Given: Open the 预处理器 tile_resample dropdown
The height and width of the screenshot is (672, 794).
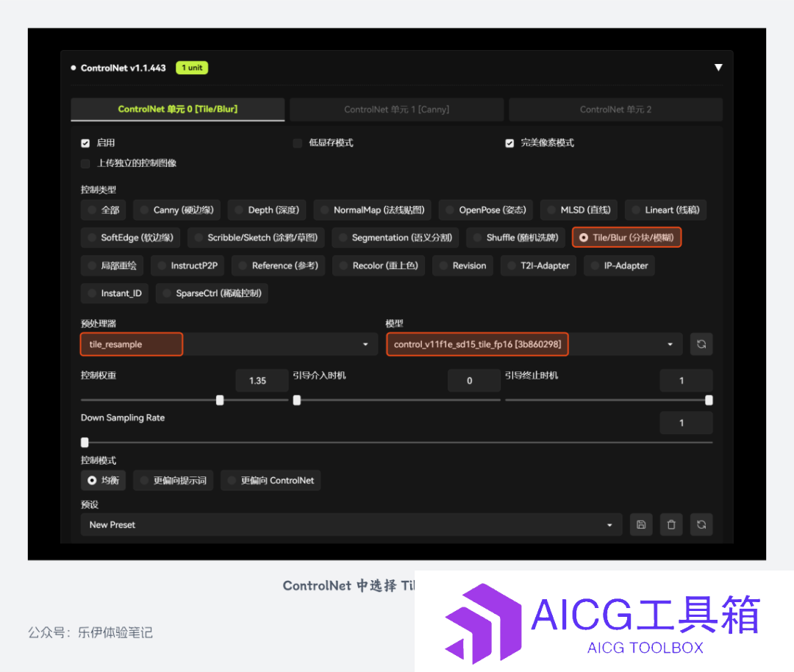Looking at the screenshot, I should (229, 344).
